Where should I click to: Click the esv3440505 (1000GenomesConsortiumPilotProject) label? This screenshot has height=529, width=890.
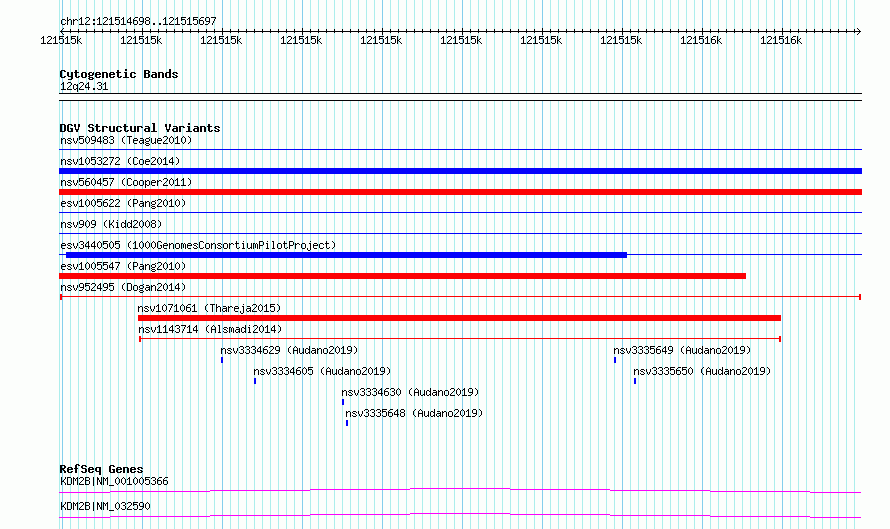pos(198,245)
